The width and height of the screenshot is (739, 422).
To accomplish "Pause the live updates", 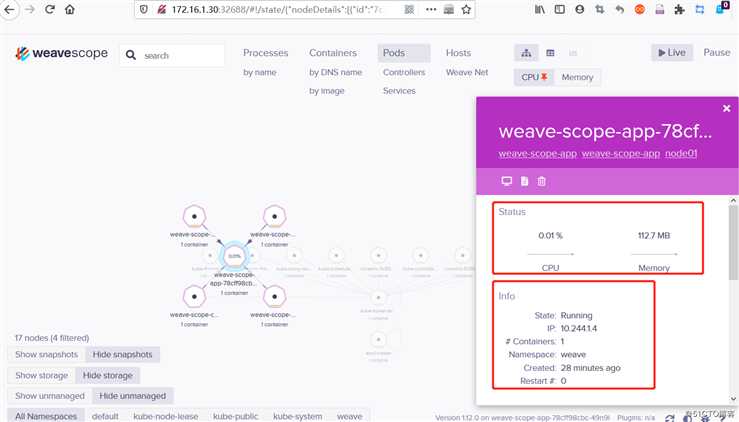I will [717, 53].
